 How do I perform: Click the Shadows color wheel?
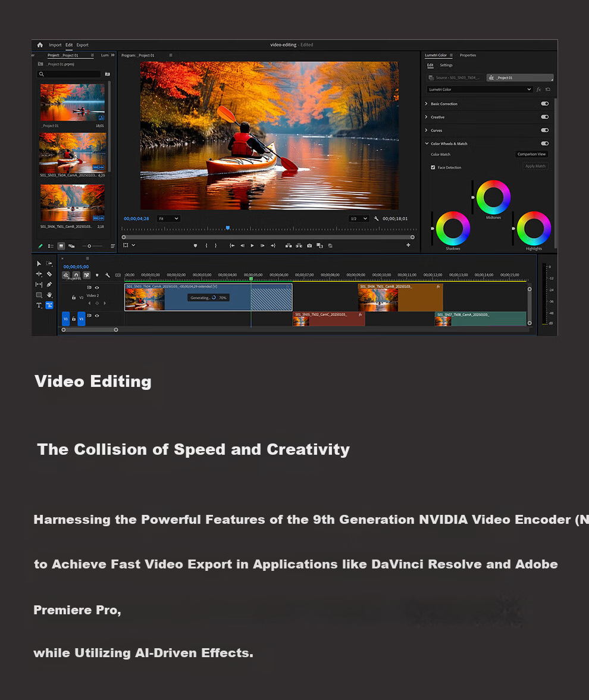click(453, 229)
